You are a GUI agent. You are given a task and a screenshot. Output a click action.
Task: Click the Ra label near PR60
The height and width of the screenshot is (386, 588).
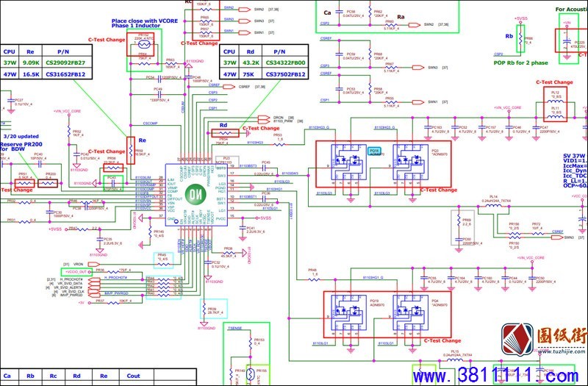click(401, 16)
